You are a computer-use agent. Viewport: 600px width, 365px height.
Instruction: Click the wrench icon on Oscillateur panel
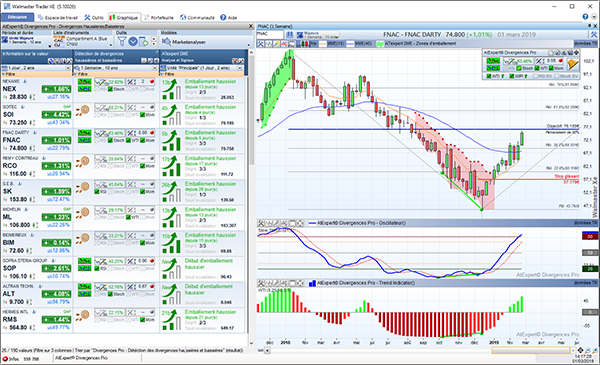[x=261, y=223]
